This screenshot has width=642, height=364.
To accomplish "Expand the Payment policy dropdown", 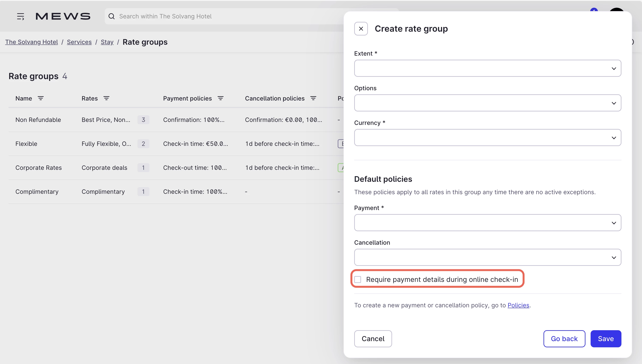I will (487, 222).
